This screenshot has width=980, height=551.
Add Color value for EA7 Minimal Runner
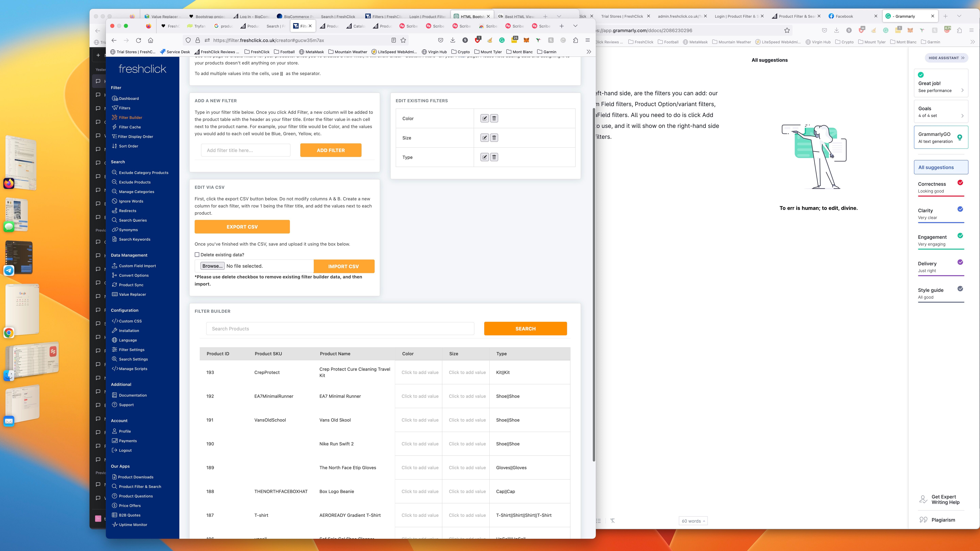[x=419, y=396]
